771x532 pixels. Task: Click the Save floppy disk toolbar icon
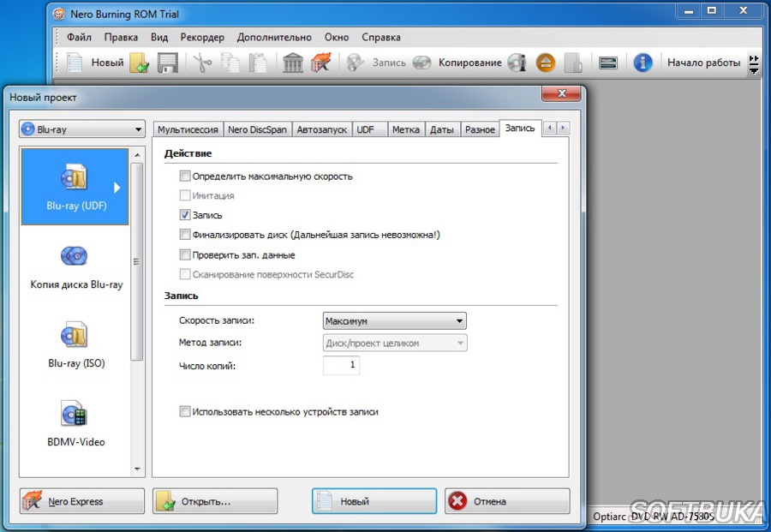coord(167,63)
